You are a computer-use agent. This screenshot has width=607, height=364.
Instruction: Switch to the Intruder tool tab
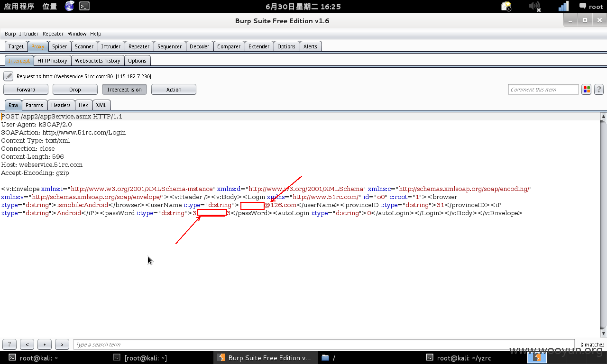(111, 46)
